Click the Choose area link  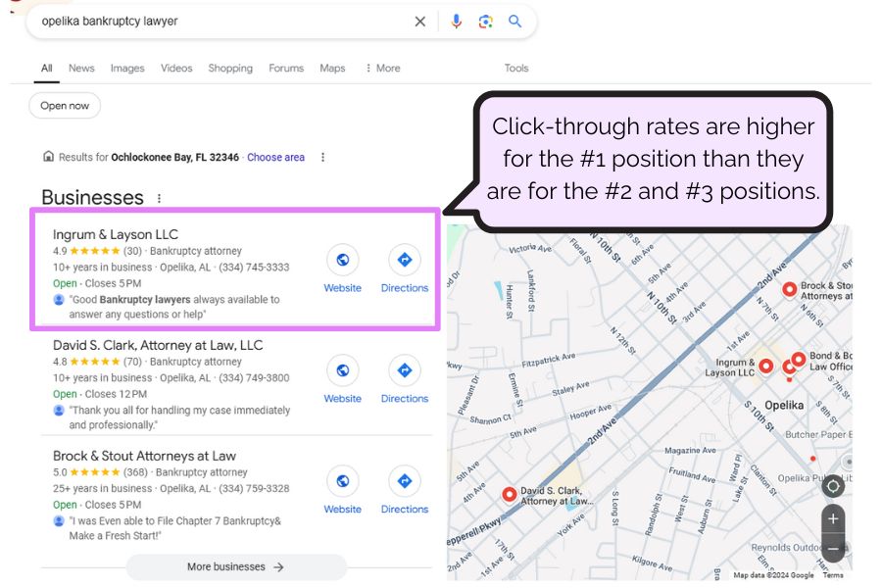pyautogui.click(x=275, y=157)
